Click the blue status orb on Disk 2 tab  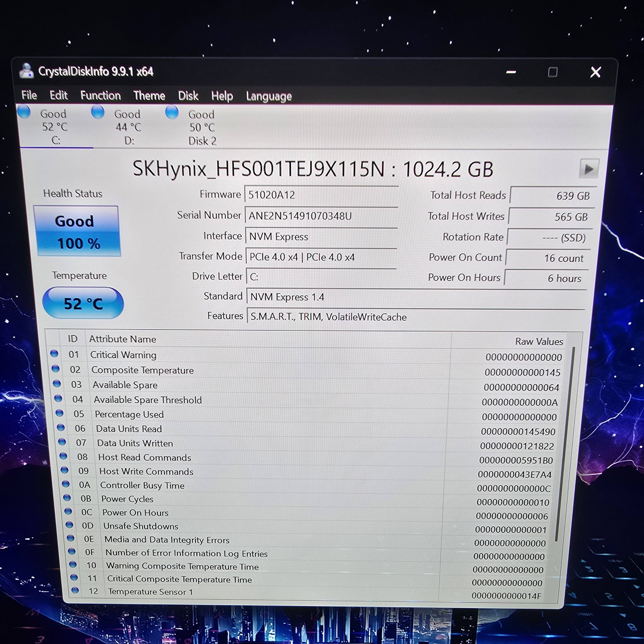click(x=172, y=112)
